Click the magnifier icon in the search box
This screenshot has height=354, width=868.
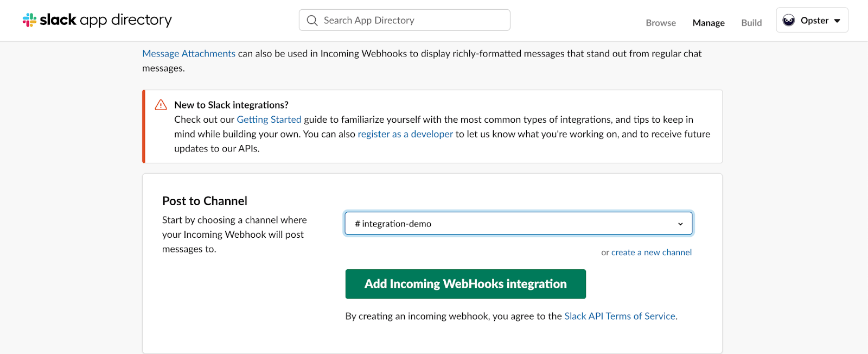pyautogui.click(x=312, y=21)
